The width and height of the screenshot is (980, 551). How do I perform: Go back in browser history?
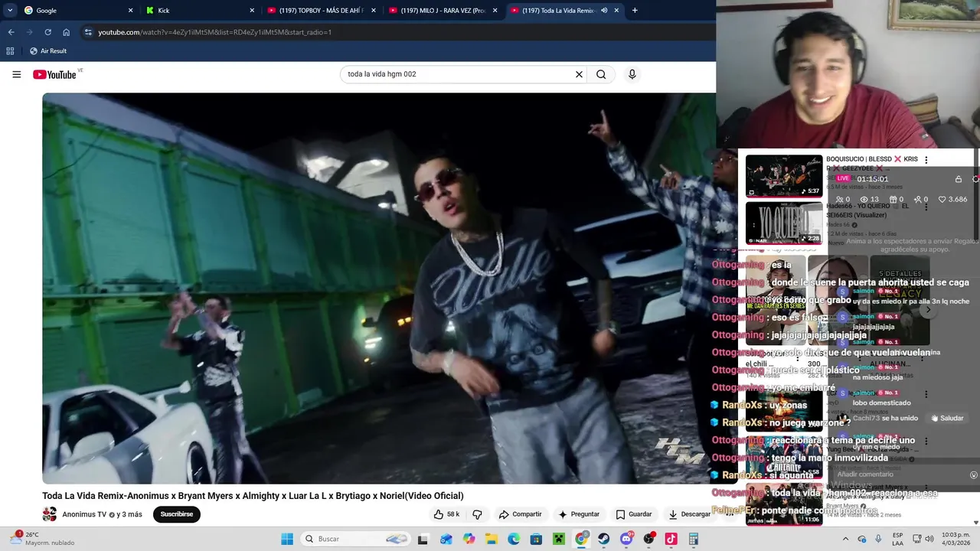pos(11,32)
